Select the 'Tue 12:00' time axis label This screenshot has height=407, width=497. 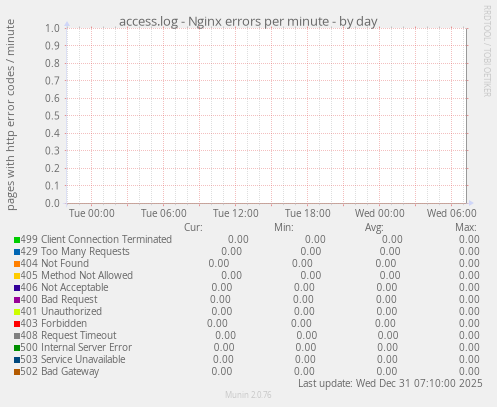(236, 213)
